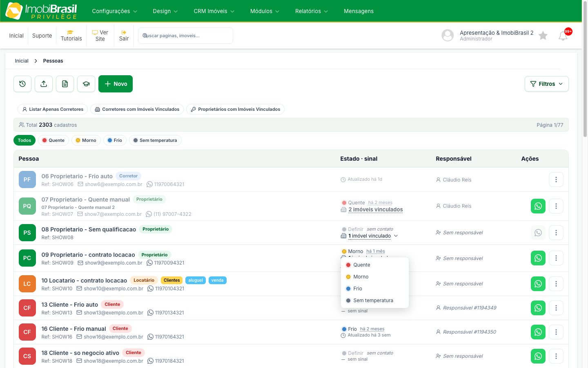Open actions menu for 16 Cliente row
588x368 pixels.
pyautogui.click(x=556, y=332)
